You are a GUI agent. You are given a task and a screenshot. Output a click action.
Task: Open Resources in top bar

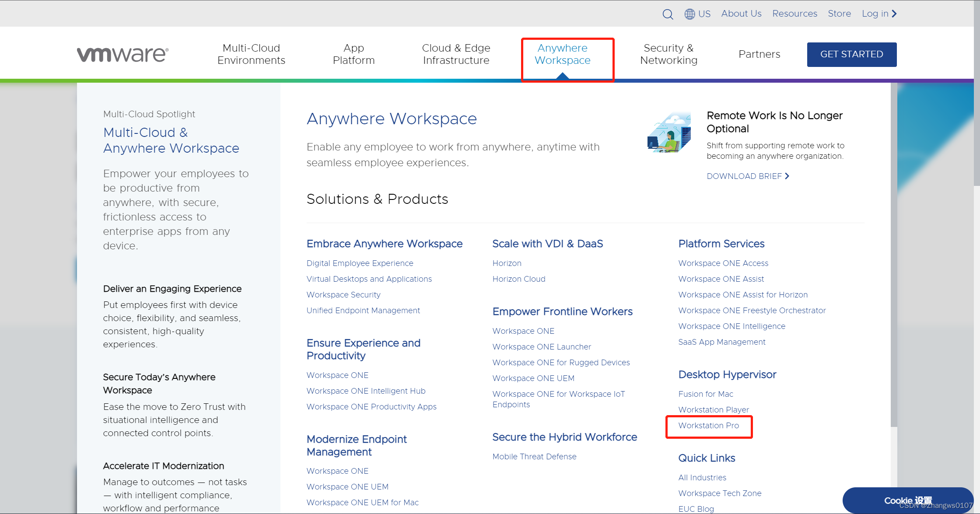[794, 14]
